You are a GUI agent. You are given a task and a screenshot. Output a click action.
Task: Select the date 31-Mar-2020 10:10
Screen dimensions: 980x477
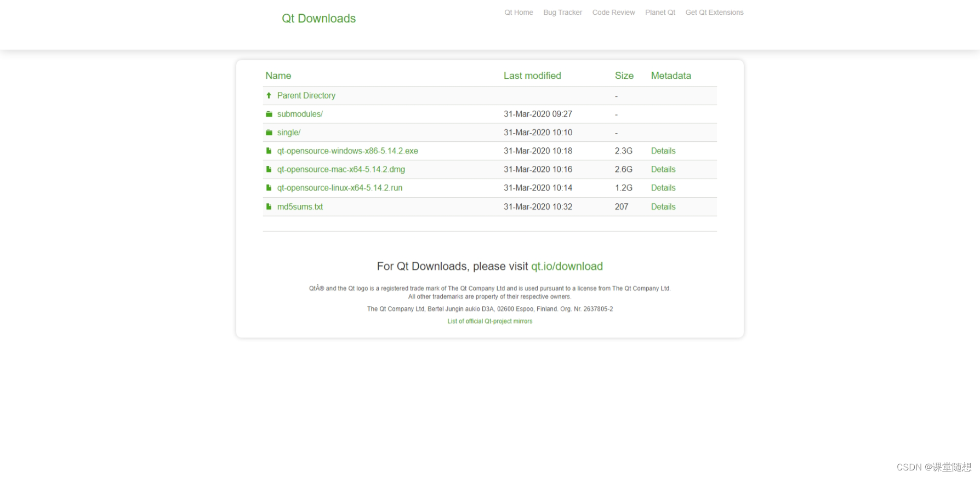pos(538,133)
